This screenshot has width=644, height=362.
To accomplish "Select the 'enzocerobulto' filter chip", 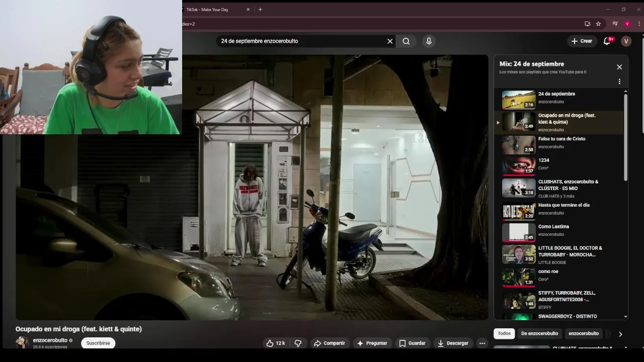I will 584,333.
